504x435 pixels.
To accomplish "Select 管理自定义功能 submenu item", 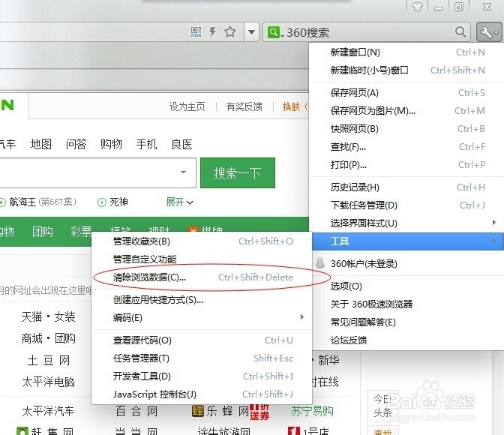I will (202, 259).
